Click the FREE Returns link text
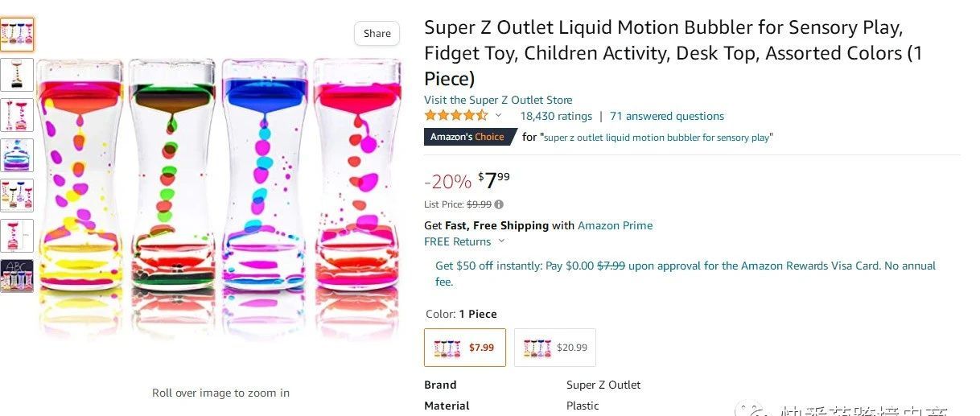Image resolution: width=980 pixels, height=416 pixels. pos(457,241)
